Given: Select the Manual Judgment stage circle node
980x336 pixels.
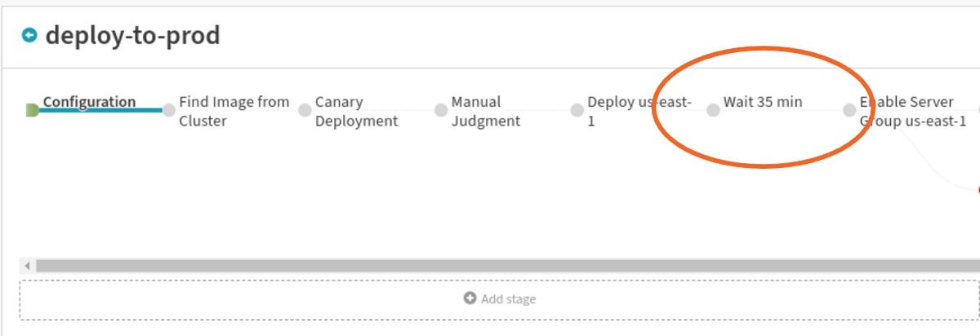Looking at the screenshot, I should 441,110.
